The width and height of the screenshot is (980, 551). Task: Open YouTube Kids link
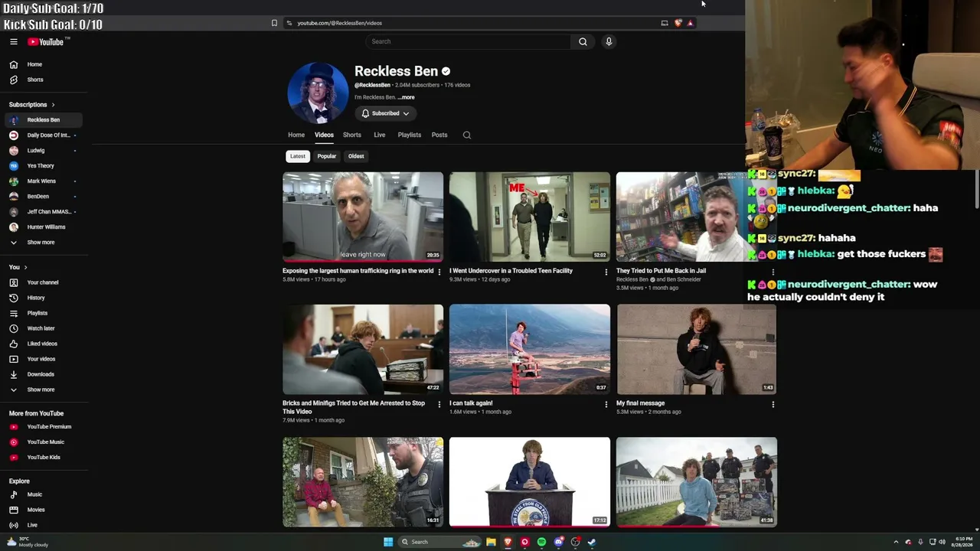click(x=43, y=457)
